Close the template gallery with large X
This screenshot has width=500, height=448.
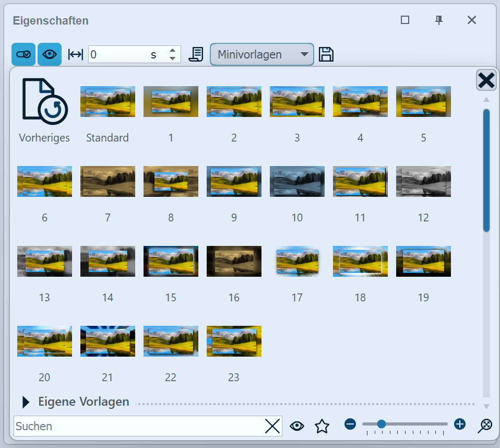click(x=486, y=80)
